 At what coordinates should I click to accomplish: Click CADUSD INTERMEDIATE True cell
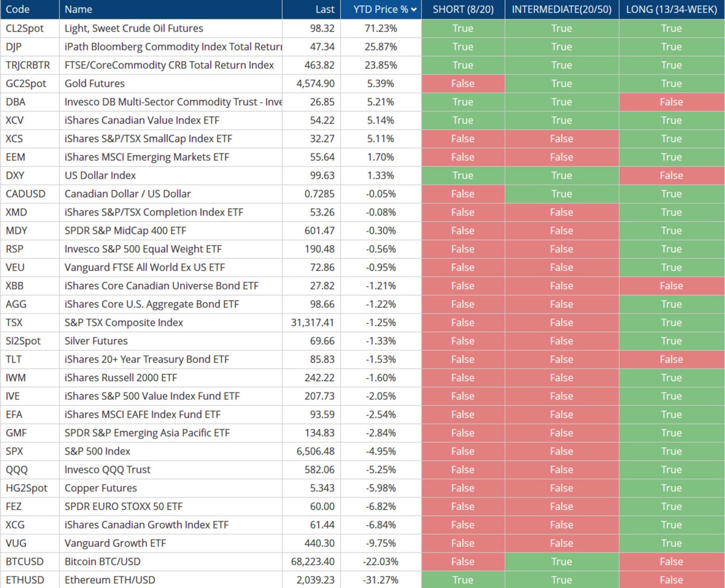(561, 194)
